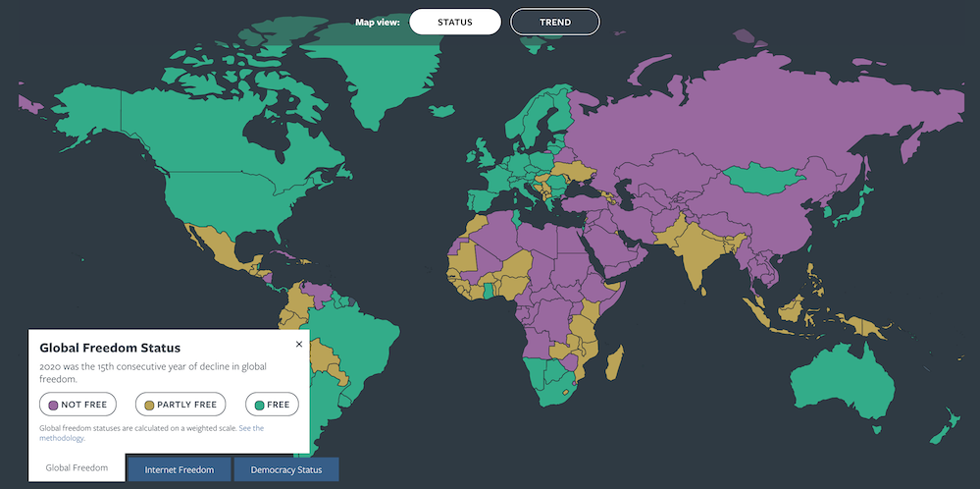Toggle the Free legend filter

coord(272,404)
